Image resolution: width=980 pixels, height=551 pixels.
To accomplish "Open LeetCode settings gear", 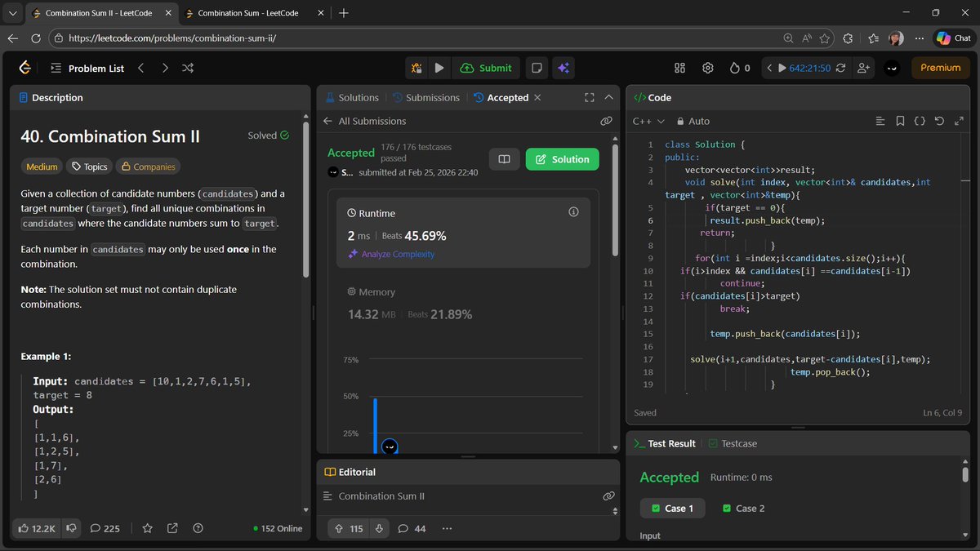I will [708, 68].
